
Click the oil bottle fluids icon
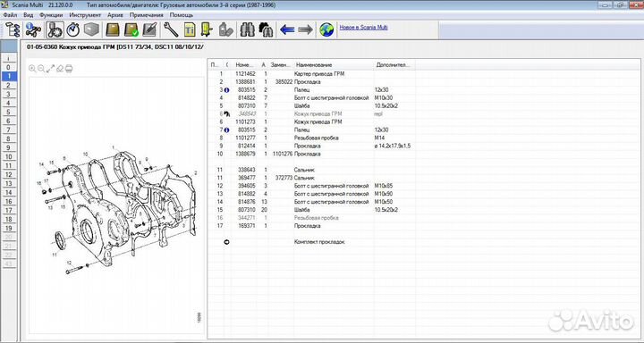[226, 29]
